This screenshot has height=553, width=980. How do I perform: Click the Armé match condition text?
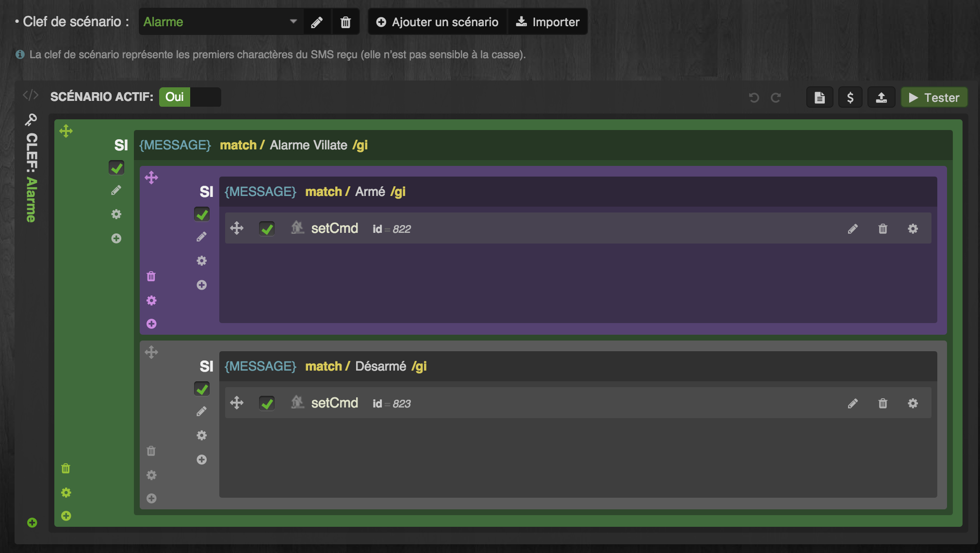(x=315, y=192)
